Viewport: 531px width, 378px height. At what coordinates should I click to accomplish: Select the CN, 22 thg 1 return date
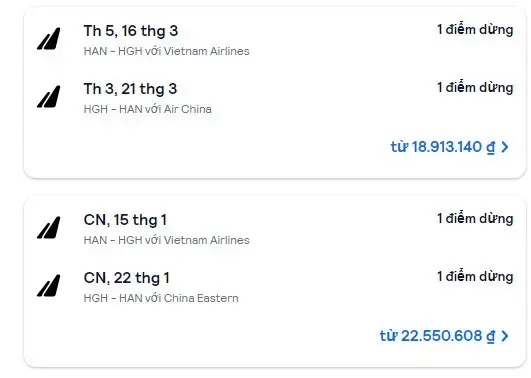pyautogui.click(x=126, y=278)
